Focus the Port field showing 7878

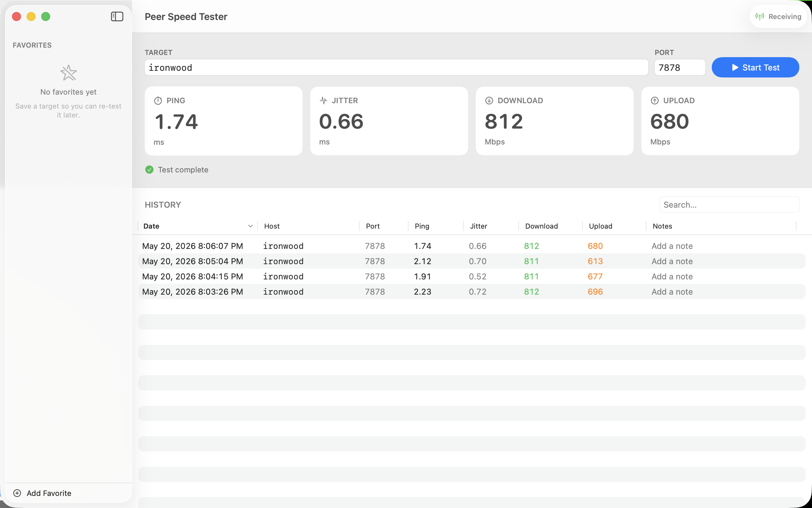[680, 68]
